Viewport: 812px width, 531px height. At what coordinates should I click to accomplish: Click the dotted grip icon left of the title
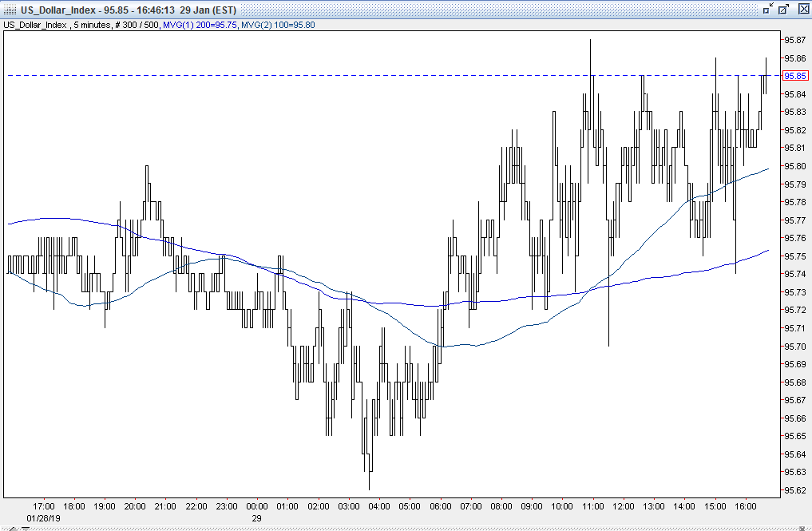click(x=10, y=10)
